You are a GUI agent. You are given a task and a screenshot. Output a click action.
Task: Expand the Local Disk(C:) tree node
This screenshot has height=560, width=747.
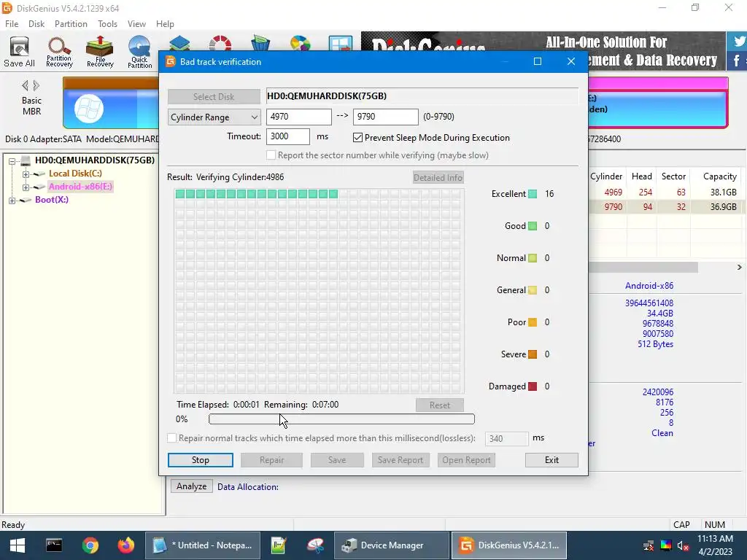click(x=26, y=174)
